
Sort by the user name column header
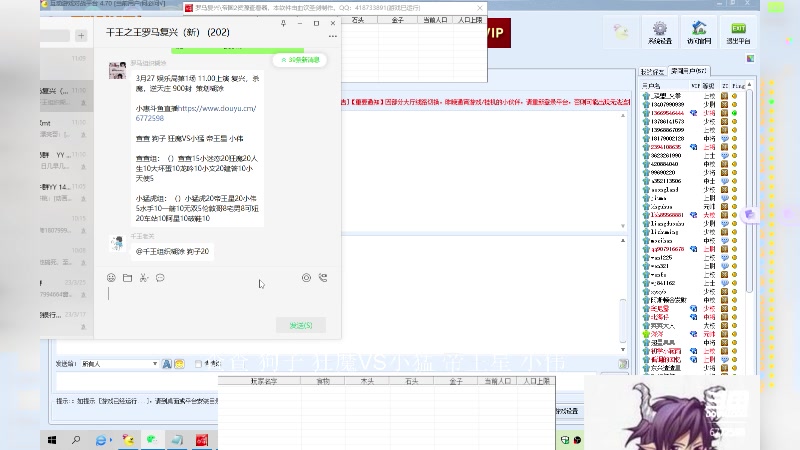[x=665, y=86]
